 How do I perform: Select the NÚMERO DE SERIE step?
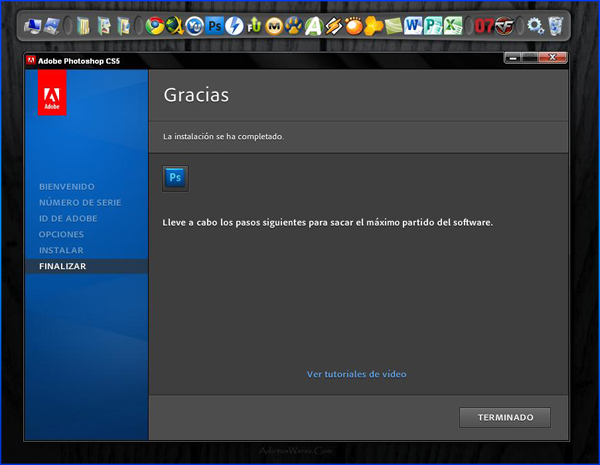coord(80,202)
